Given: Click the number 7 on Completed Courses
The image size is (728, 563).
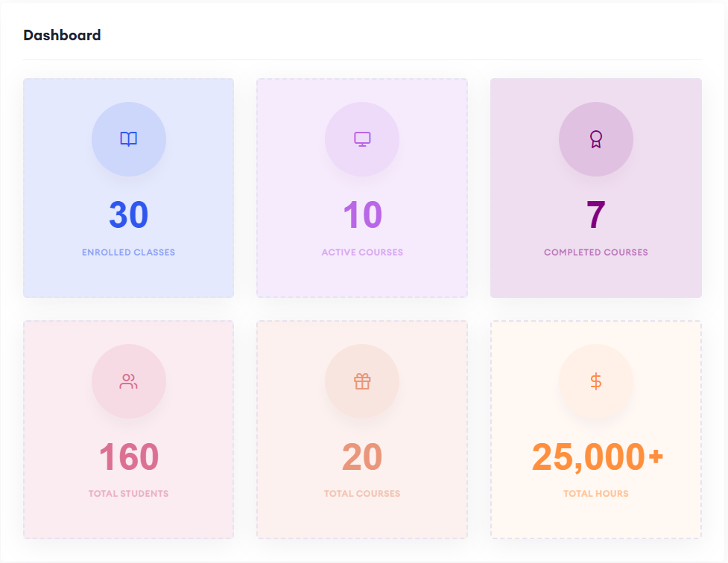Looking at the screenshot, I should pyautogui.click(x=596, y=216).
